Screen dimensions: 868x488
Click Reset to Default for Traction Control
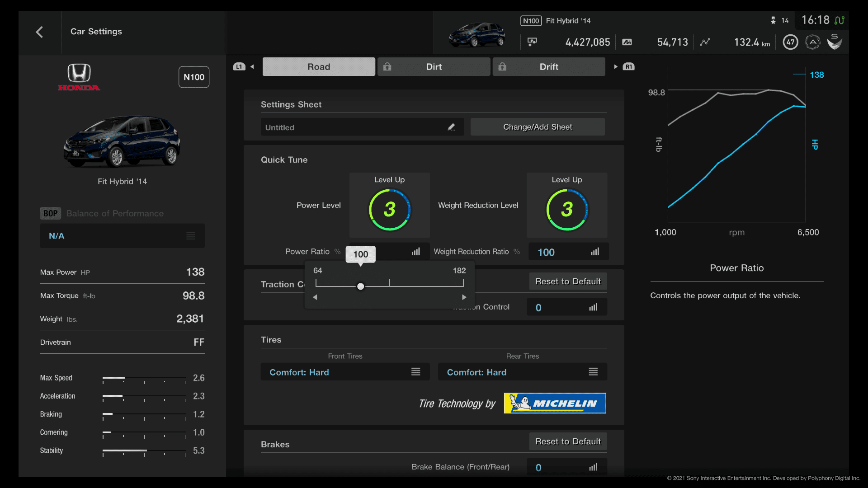point(568,282)
